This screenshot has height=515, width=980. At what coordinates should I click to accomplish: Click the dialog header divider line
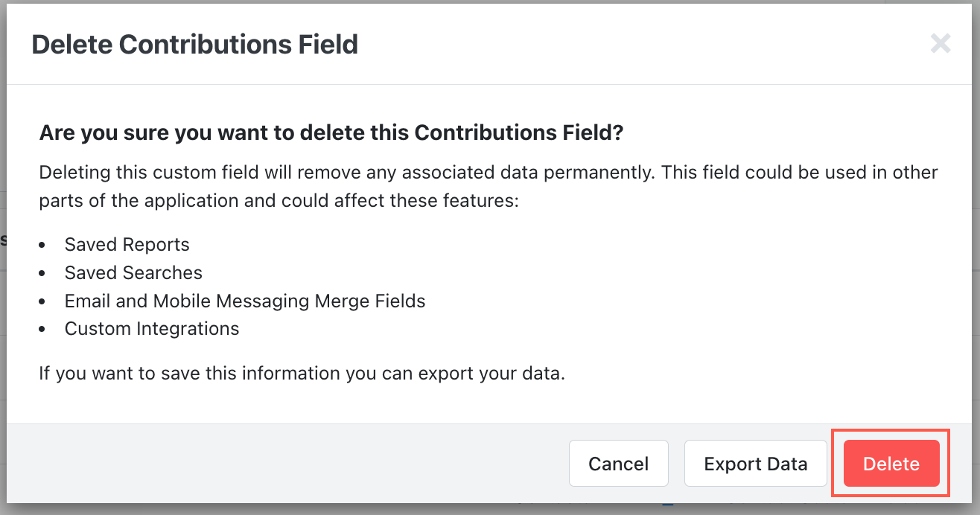pyautogui.click(x=490, y=83)
